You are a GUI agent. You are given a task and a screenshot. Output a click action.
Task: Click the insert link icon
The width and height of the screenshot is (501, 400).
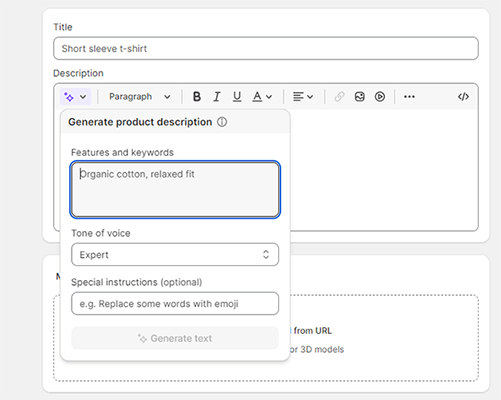tap(339, 97)
